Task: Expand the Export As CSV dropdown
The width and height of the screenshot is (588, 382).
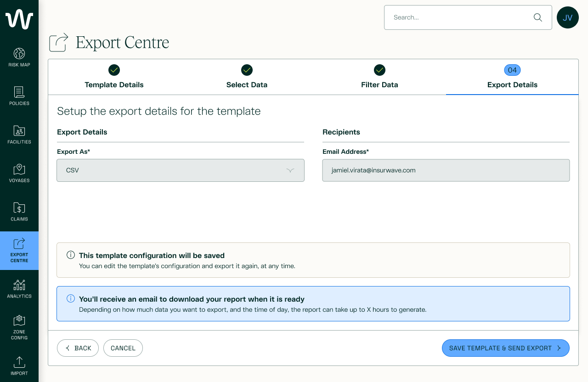Action: (x=181, y=170)
